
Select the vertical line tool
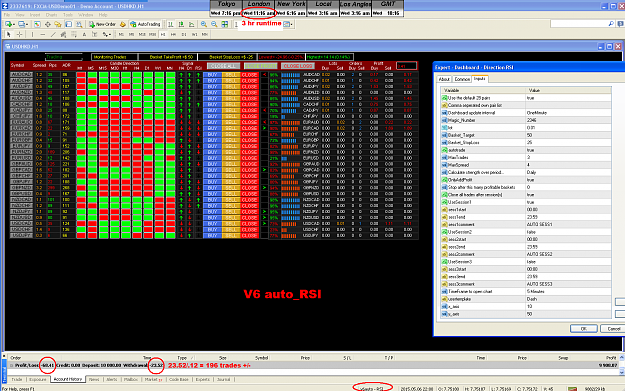32,35
